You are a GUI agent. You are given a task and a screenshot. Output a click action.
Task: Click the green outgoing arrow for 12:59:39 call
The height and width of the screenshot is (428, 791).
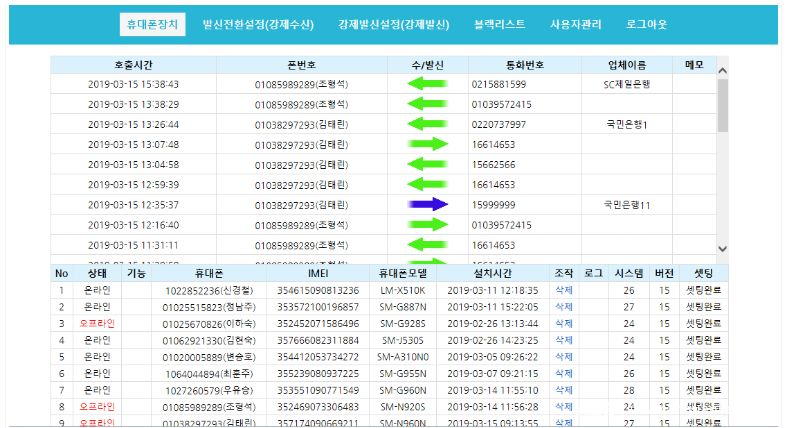[x=427, y=184]
